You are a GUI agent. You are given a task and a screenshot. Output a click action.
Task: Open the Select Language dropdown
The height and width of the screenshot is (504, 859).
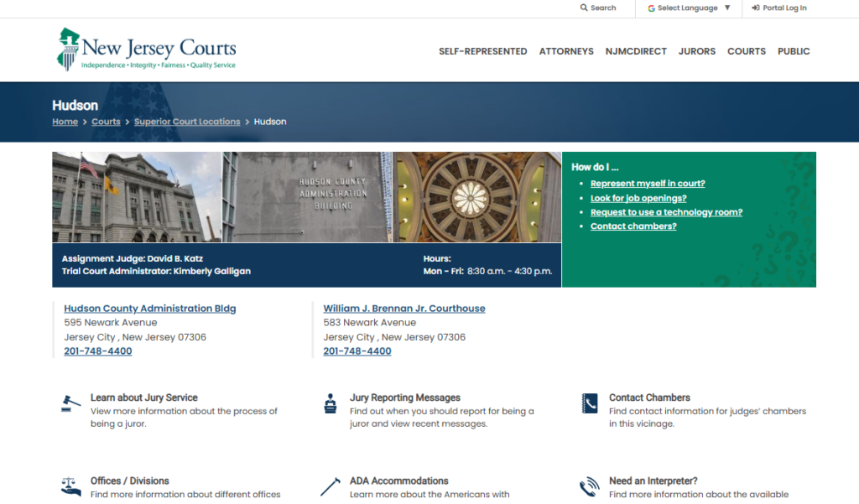689,8
